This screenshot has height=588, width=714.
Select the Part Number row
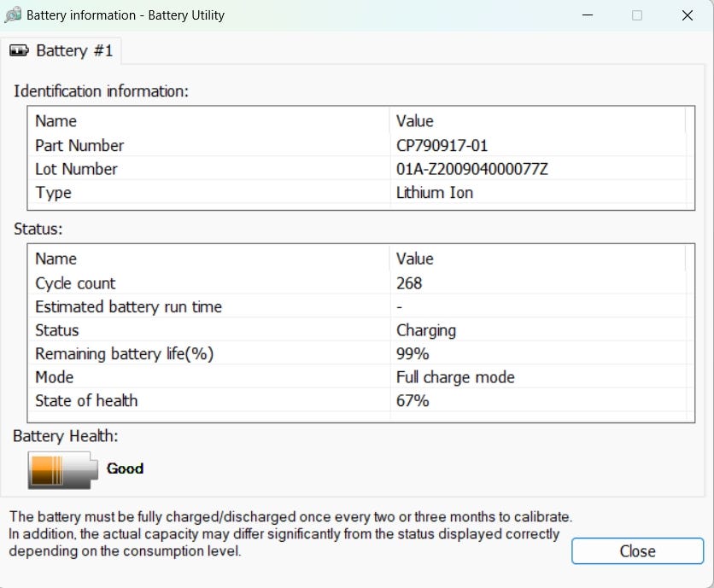click(79, 145)
